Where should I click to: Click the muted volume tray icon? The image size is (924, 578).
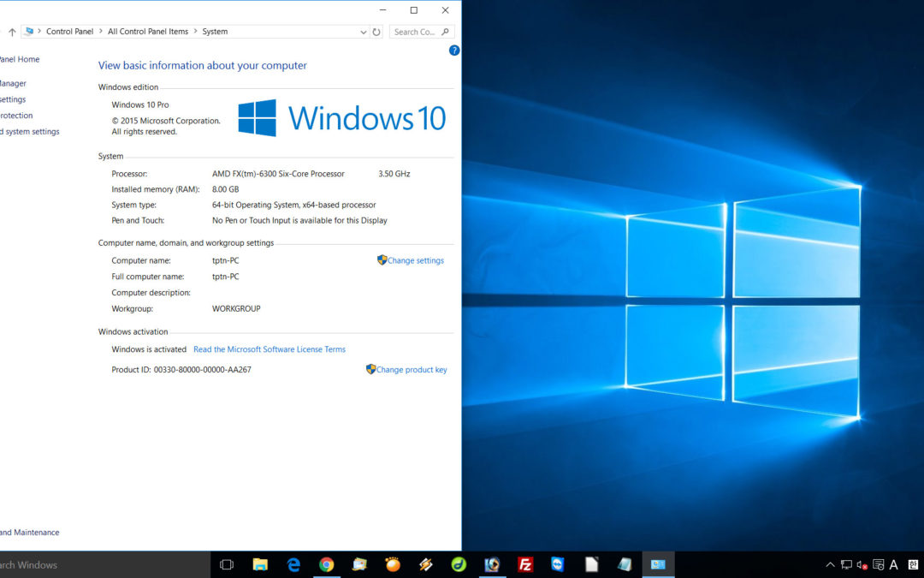pyautogui.click(x=862, y=565)
